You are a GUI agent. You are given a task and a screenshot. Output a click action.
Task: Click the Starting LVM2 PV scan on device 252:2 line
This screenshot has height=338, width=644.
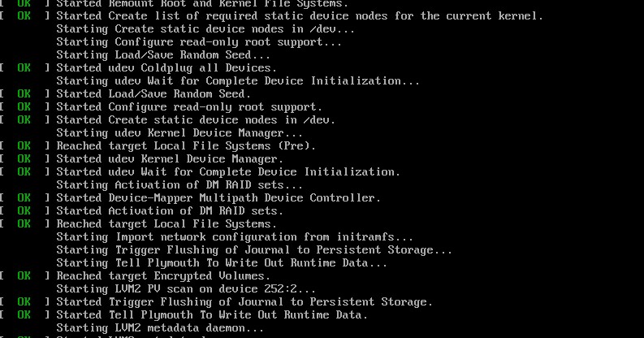[186, 289]
